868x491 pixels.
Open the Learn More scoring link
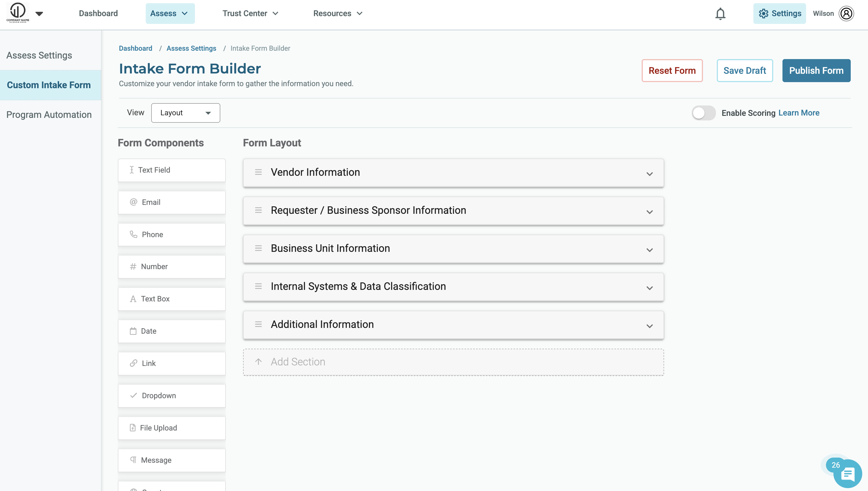tap(799, 113)
